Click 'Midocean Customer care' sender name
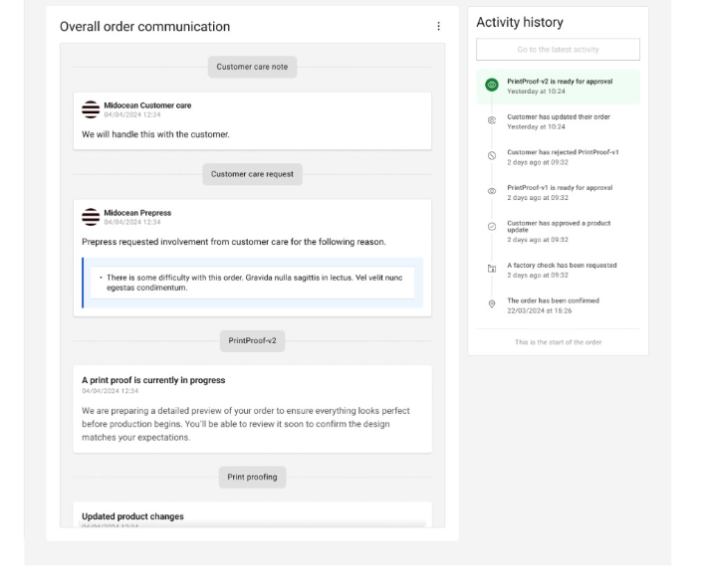705x588 pixels. pos(147,105)
